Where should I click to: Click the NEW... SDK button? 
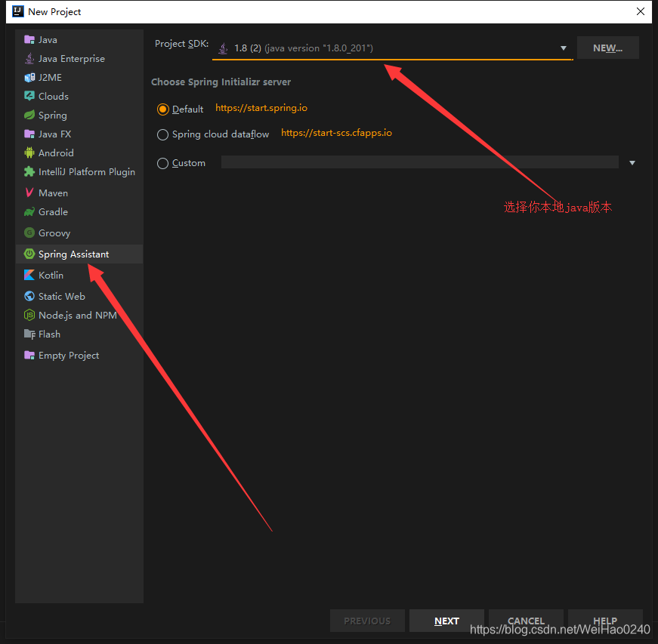(x=607, y=48)
